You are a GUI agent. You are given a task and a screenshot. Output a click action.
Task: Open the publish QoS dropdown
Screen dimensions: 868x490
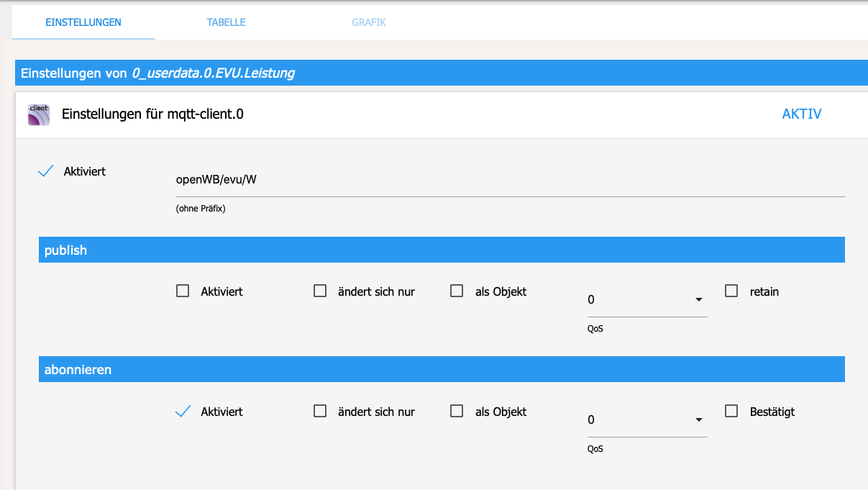646,300
